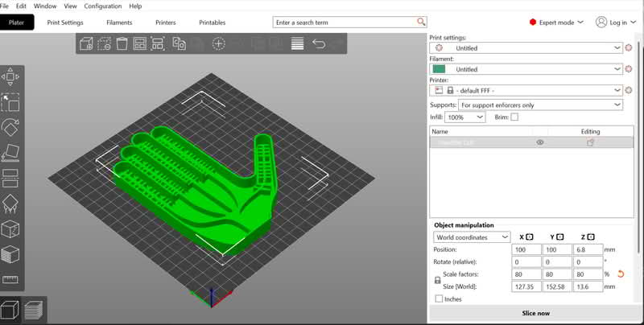Click the green filament color swatch
The width and height of the screenshot is (644, 325).
(439, 69)
